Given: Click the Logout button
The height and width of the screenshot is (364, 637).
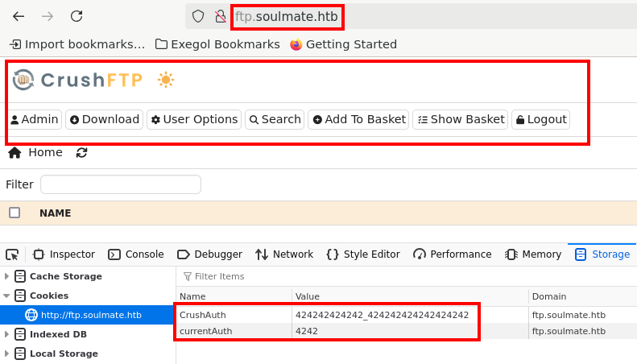Looking at the screenshot, I should tap(540, 119).
